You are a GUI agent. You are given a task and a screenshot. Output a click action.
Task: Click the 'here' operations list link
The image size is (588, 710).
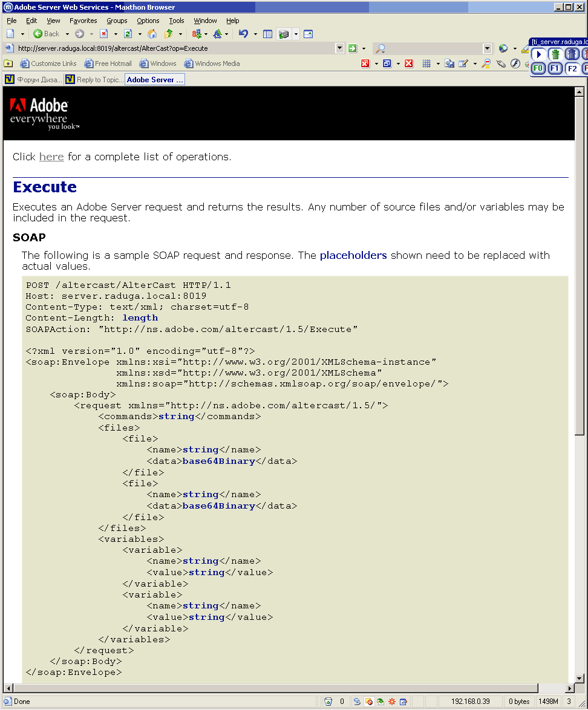[x=51, y=157]
